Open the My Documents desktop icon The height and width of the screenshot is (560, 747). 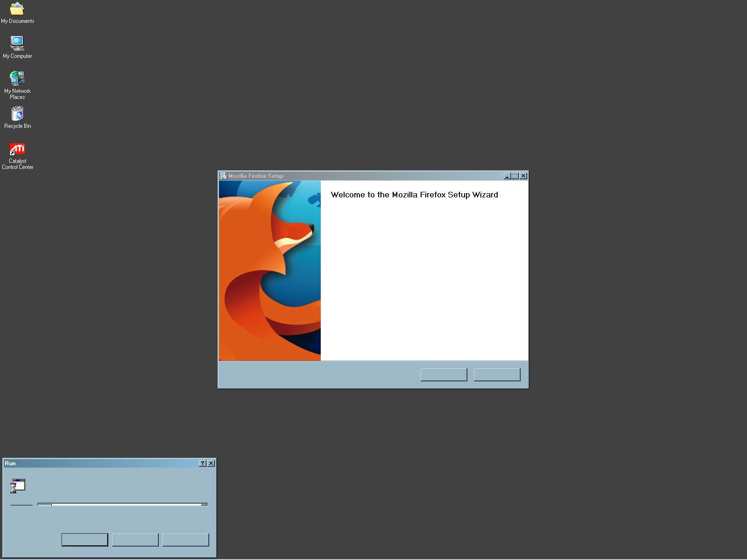(x=17, y=13)
